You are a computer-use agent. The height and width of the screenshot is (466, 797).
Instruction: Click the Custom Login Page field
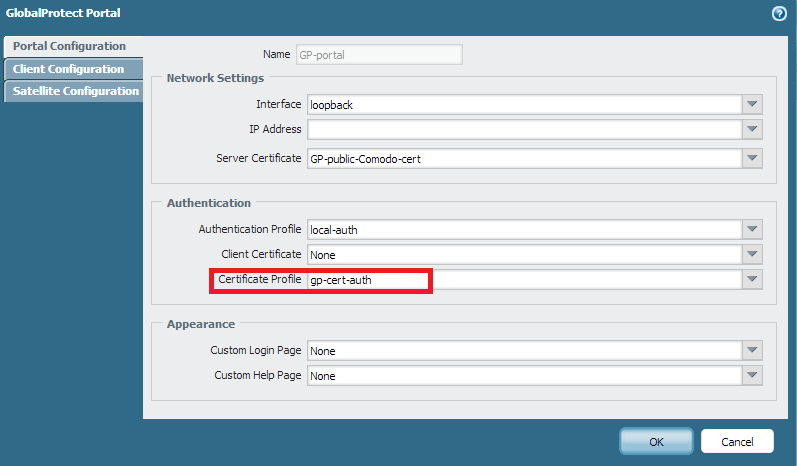coord(525,350)
